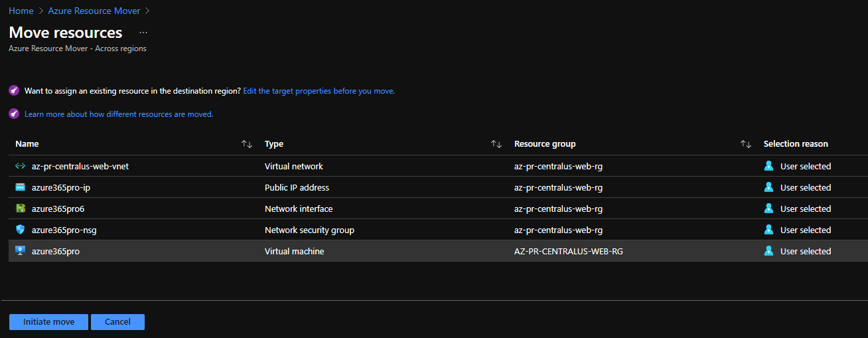Click the rocket icon beside 'Want to assign an existing resource'
The image size is (868, 338).
pyautogui.click(x=14, y=90)
